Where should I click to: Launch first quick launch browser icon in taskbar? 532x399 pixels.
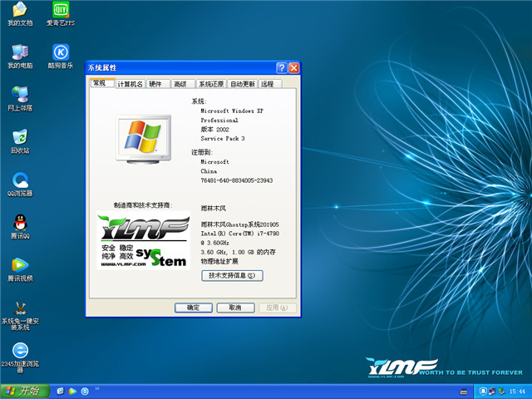(60, 392)
